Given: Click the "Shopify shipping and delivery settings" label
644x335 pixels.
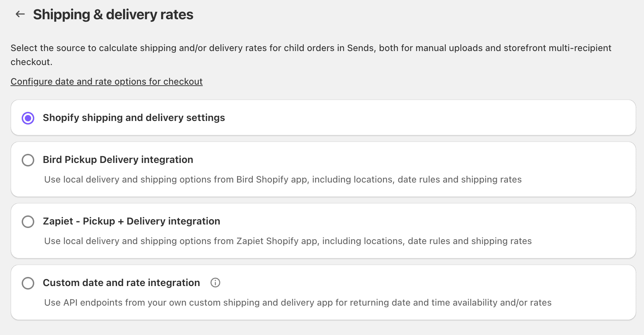Looking at the screenshot, I should (x=134, y=118).
